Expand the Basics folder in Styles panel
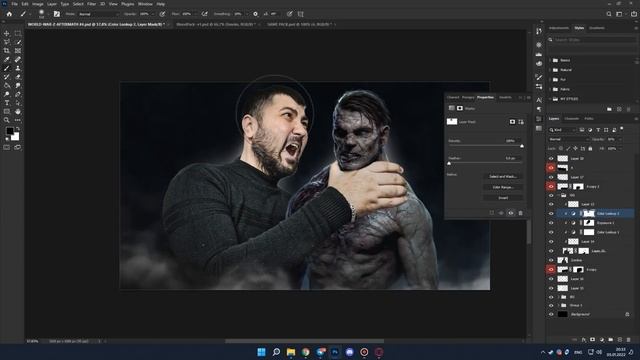 pos(550,60)
